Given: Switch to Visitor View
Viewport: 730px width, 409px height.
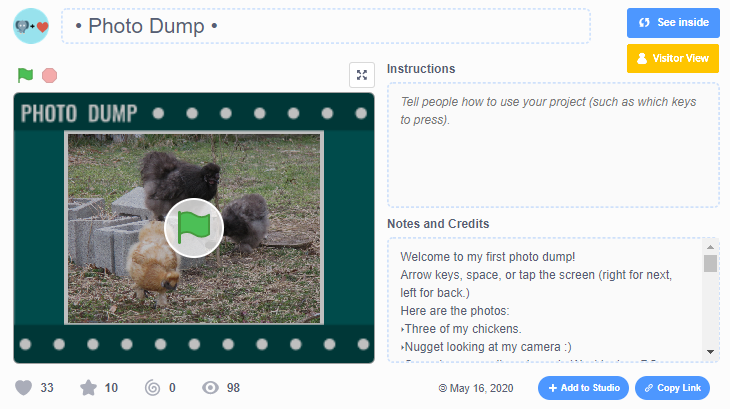Looking at the screenshot, I should (673, 58).
